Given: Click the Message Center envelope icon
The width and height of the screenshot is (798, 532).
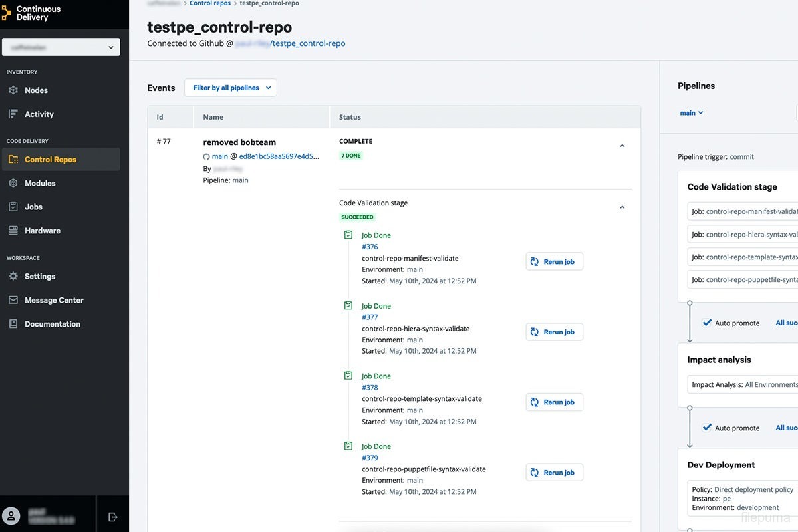Looking at the screenshot, I should pyautogui.click(x=13, y=300).
